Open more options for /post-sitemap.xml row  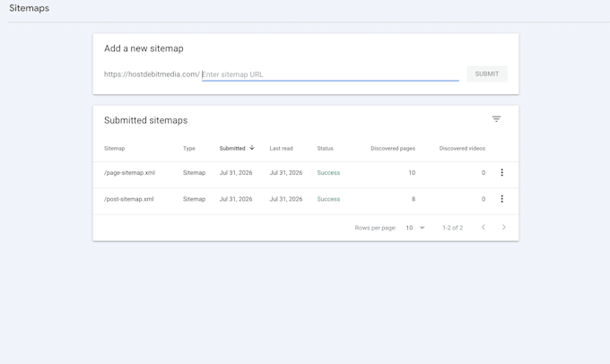click(501, 199)
